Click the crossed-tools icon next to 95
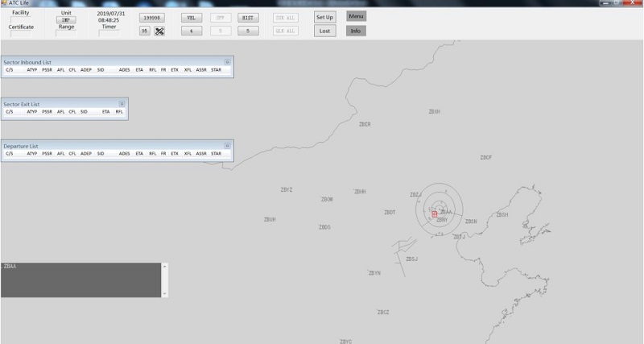This screenshot has height=344, width=644. [x=159, y=31]
